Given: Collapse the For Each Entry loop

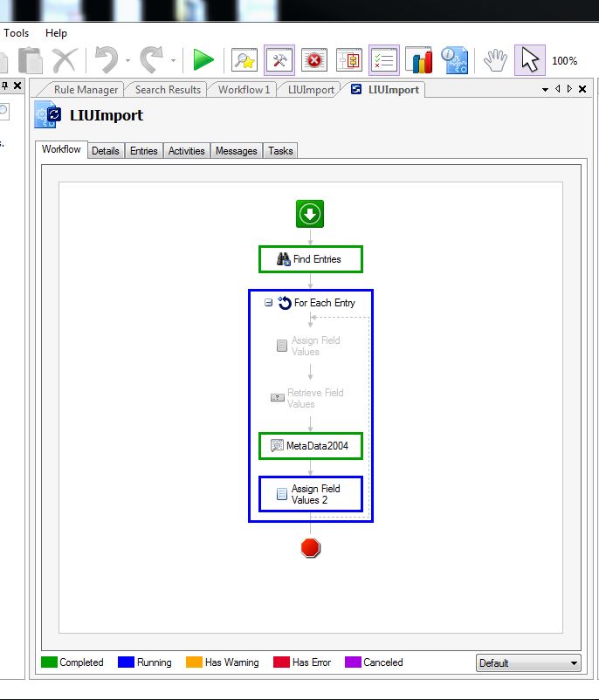Looking at the screenshot, I should click(268, 303).
